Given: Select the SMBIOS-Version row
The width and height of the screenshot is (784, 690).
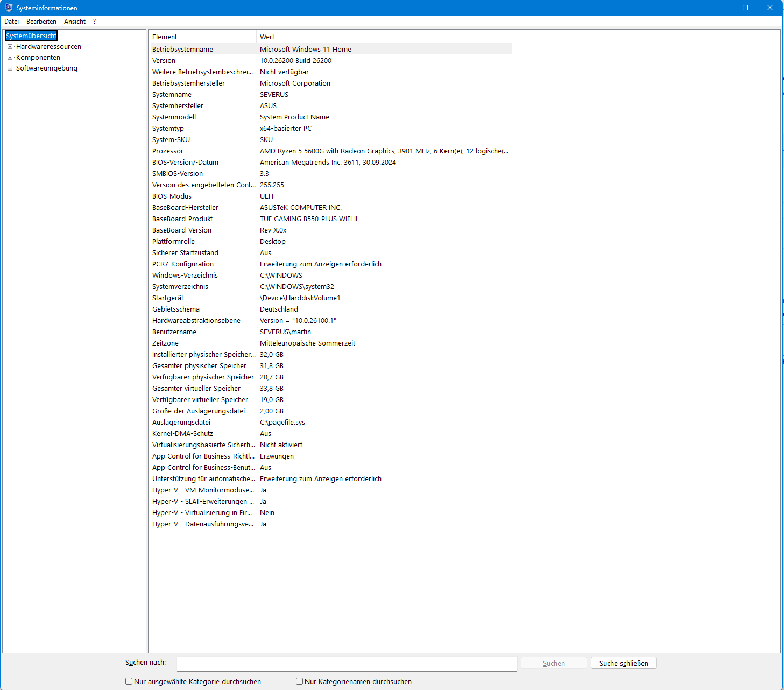Looking at the screenshot, I should [330, 173].
